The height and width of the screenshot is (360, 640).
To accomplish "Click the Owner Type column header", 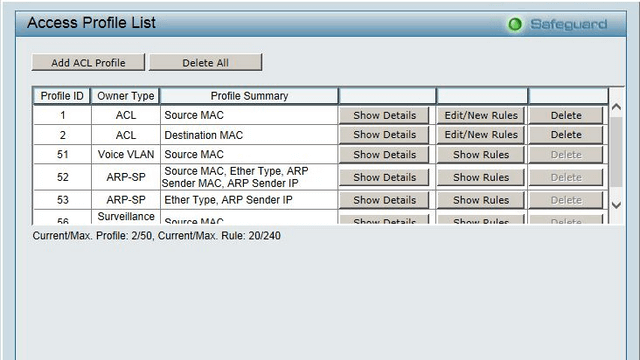I will pyautogui.click(x=125, y=96).
